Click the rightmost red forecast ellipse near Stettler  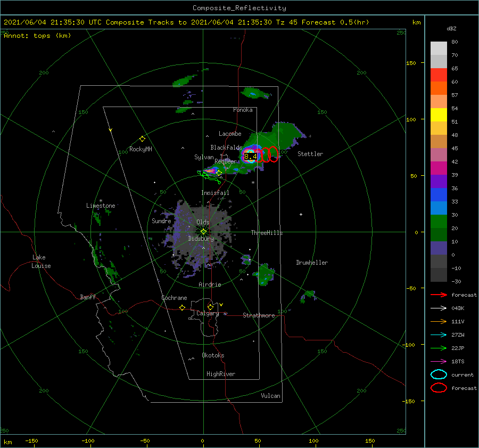(x=274, y=154)
